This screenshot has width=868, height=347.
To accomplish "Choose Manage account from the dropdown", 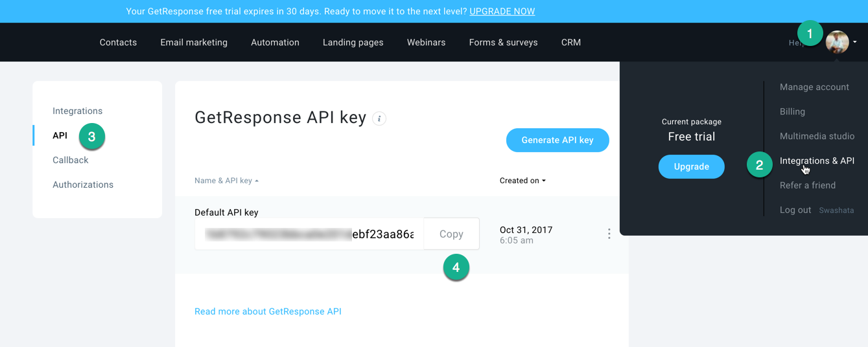I will click(x=814, y=87).
